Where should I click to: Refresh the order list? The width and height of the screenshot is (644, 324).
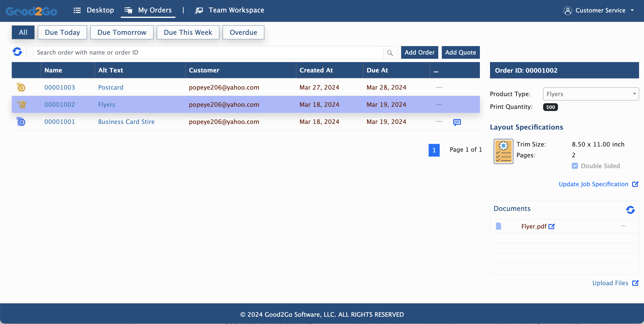click(x=17, y=52)
